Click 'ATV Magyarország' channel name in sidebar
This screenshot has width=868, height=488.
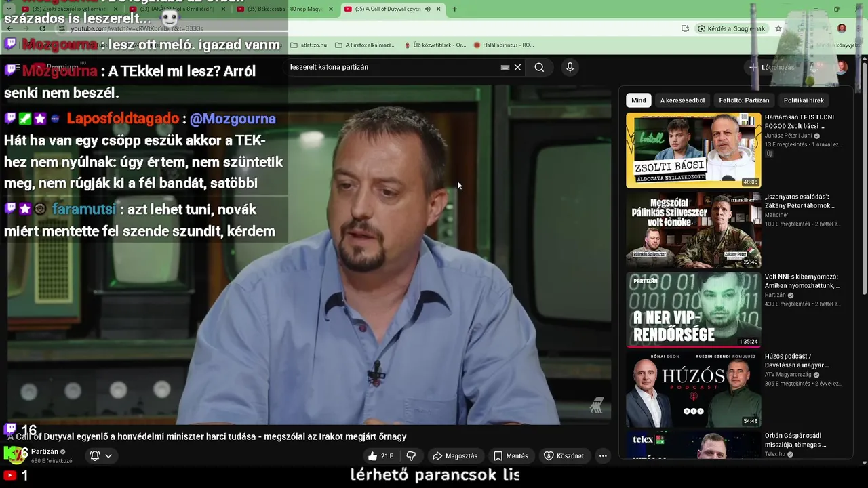coord(789,374)
